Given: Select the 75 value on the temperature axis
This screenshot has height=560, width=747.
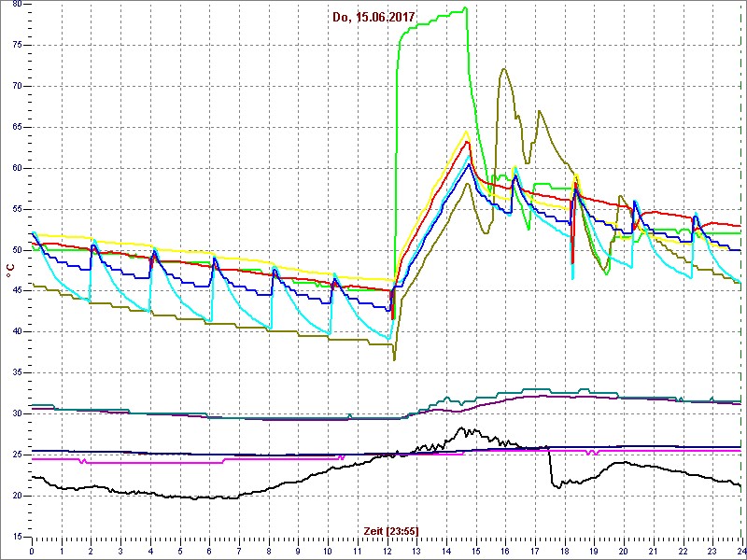Looking at the screenshot, I should 16,45.
